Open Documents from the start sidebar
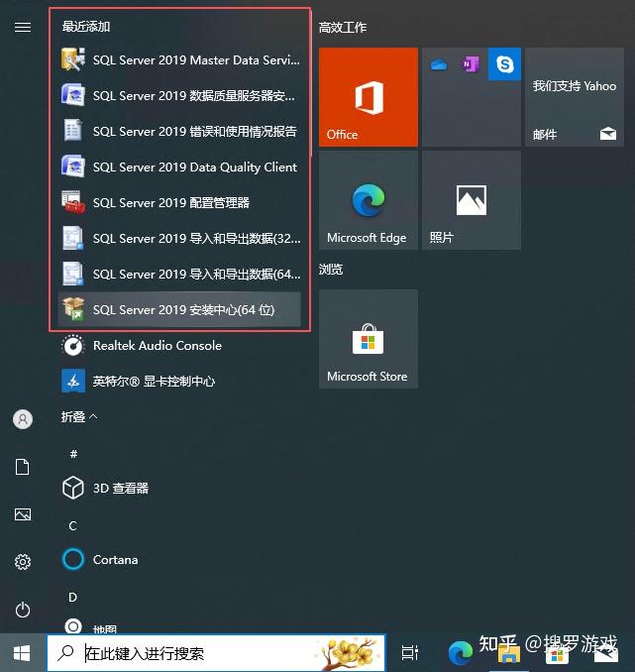635x672 pixels. point(22,467)
